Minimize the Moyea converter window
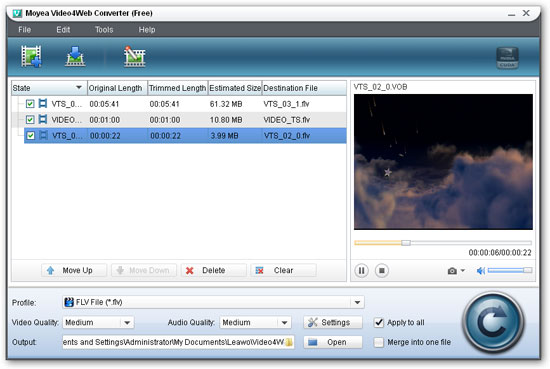550x369 pixels. (x=511, y=14)
